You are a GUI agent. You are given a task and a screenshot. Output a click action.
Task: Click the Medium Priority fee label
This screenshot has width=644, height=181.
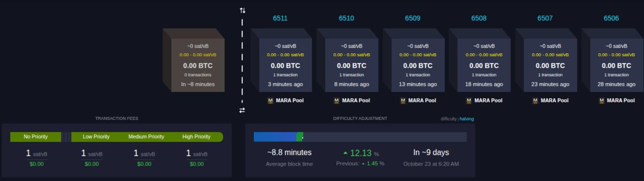[x=146, y=137]
